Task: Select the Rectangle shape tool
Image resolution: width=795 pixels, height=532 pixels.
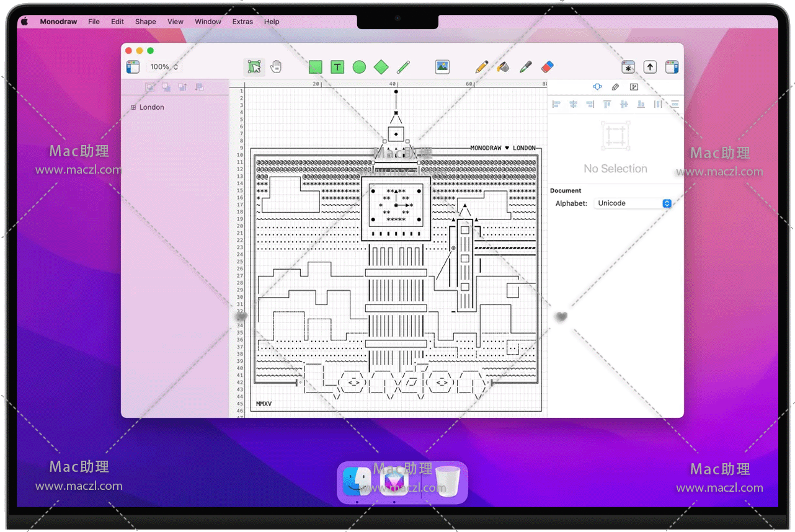Action: [x=316, y=67]
